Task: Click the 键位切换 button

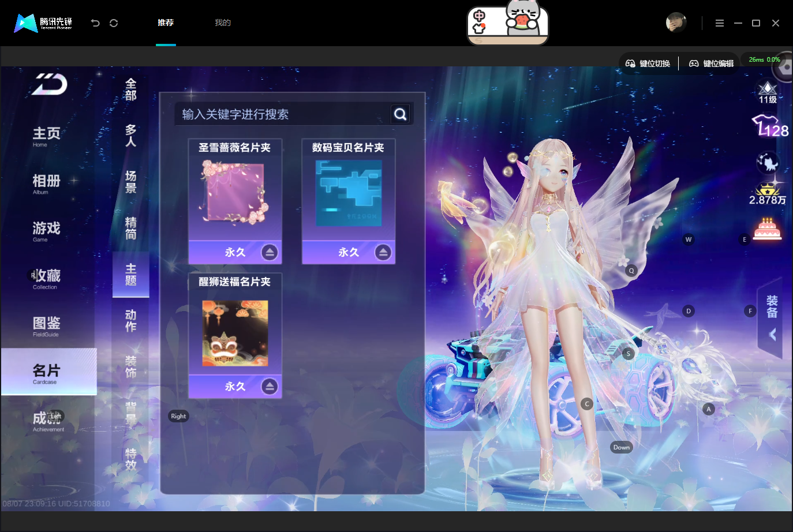Action: 648,63
